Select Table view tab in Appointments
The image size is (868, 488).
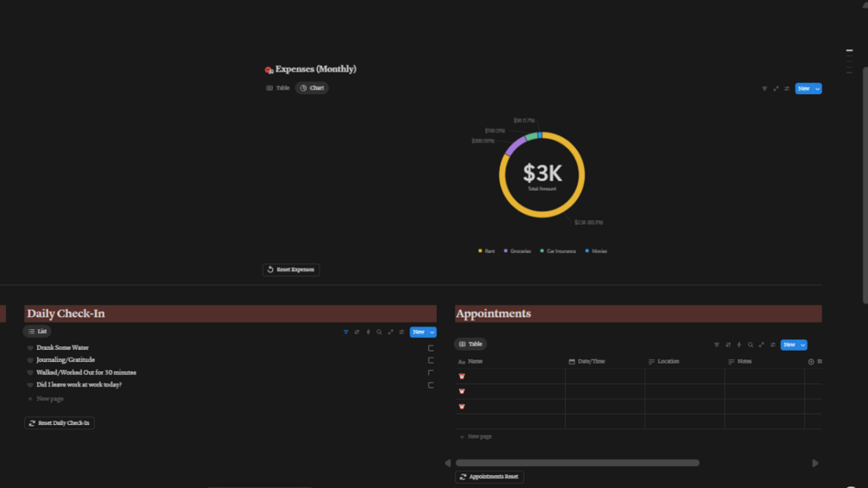click(471, 344)
